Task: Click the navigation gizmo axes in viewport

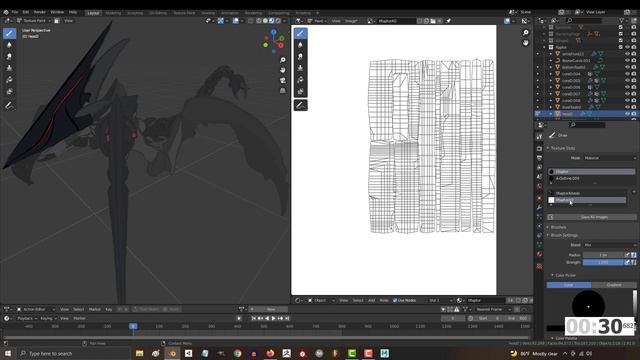Action: [x=274, y=41]
